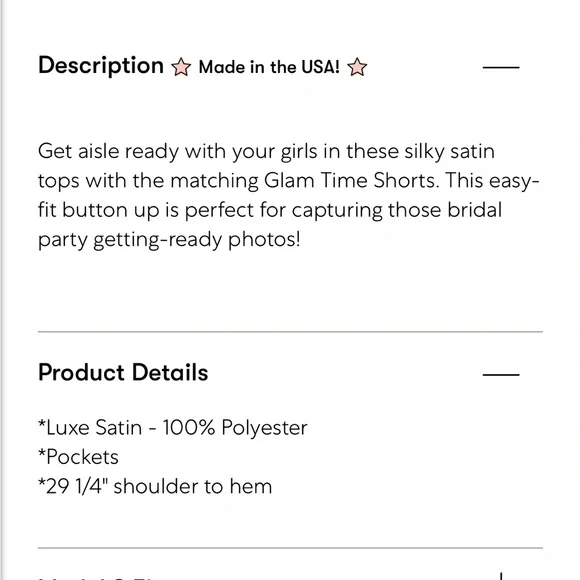580x580 pixels.
Task: Click the shoulder to hem measurement line
Action: click(155, 486)
